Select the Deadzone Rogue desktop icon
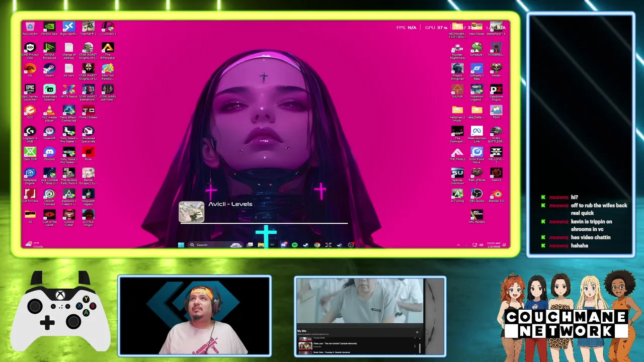The height and width of the screenshot is (362, 644). (496, 93)
